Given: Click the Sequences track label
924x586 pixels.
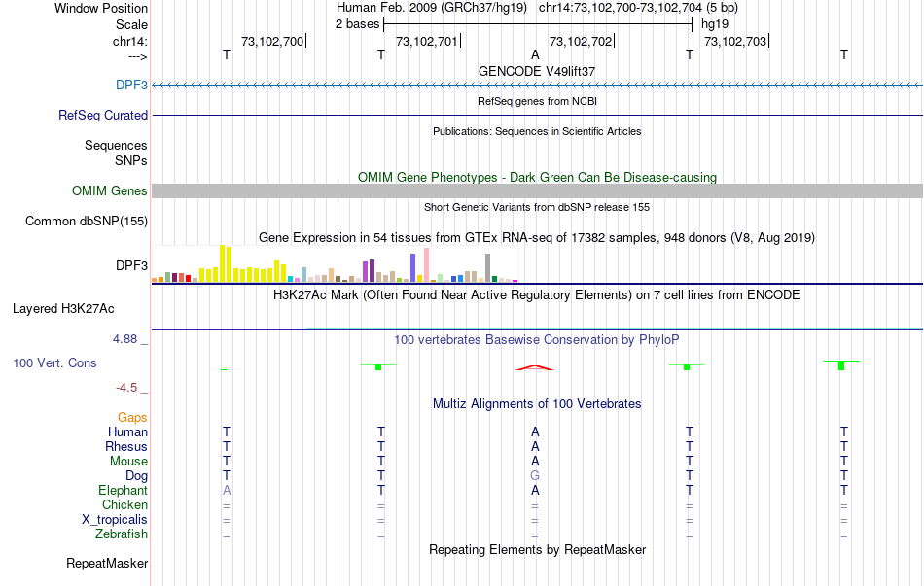Looking at the screenshot, I should click(116, 146).
